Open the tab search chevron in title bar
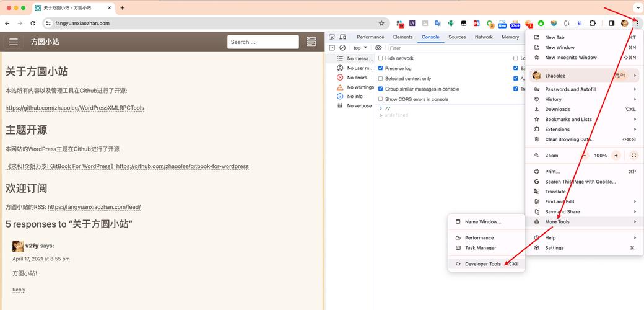 [637, 8]
